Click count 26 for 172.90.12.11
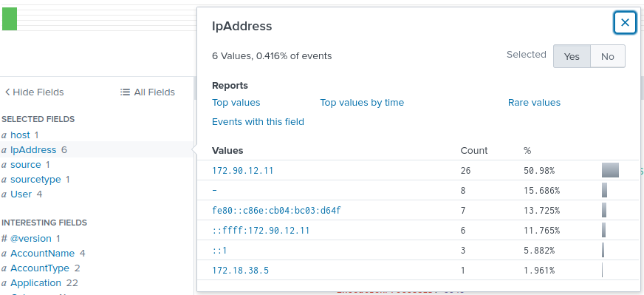644x295 pixels. coord(465,170)
